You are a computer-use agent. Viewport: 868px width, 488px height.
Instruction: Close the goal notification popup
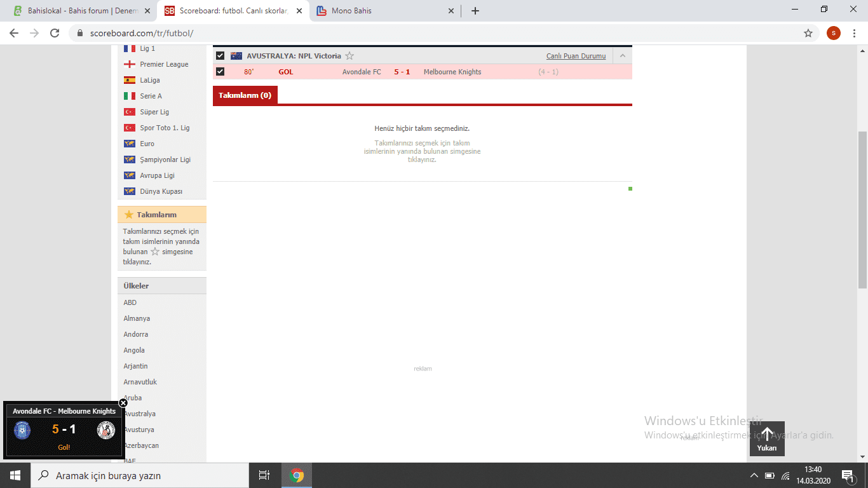coord(123,402)
